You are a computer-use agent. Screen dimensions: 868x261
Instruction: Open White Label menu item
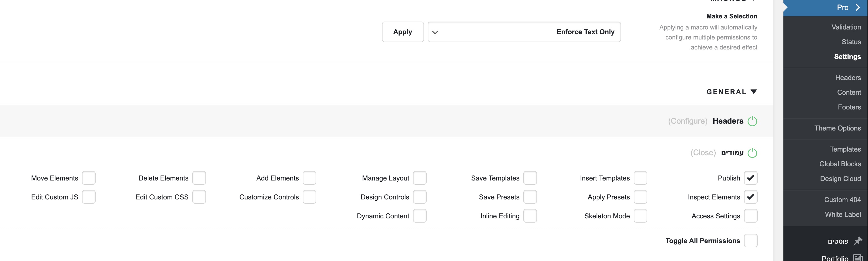(843, 214)
